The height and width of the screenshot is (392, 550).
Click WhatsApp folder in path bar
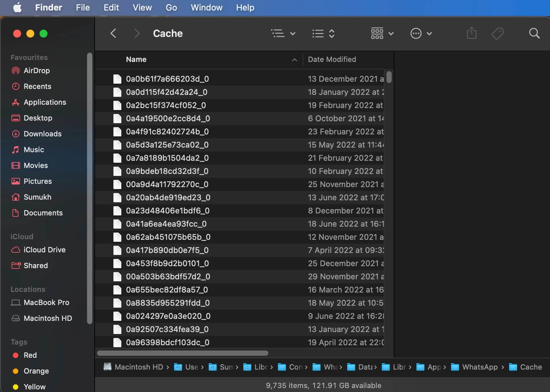[x=479, y=367]
